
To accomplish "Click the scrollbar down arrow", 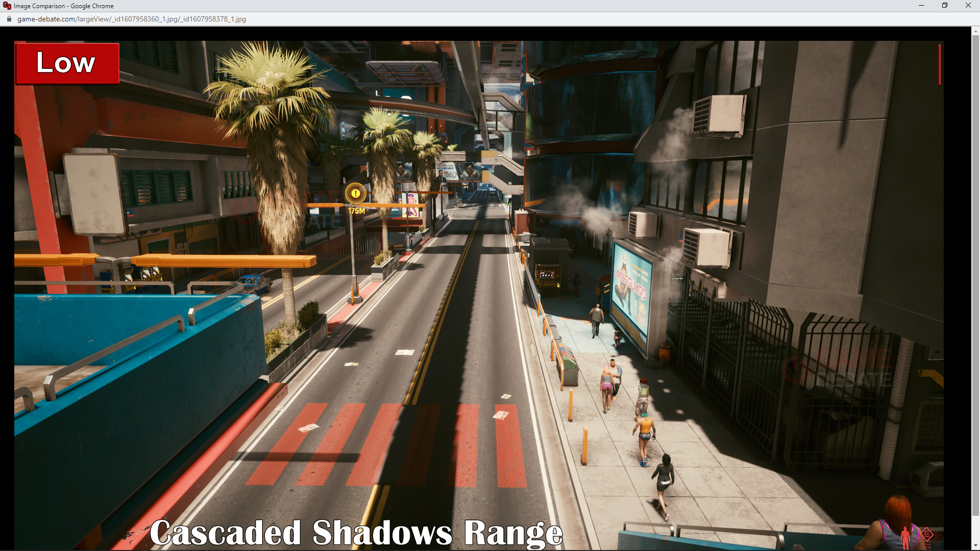I will coord(975,546).
